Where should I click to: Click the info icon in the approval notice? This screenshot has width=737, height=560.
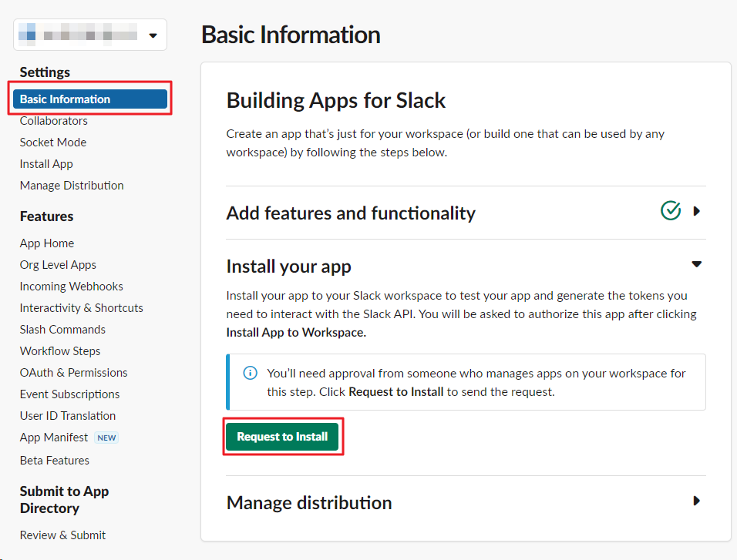pyautogui.click(x=251, y=374)
